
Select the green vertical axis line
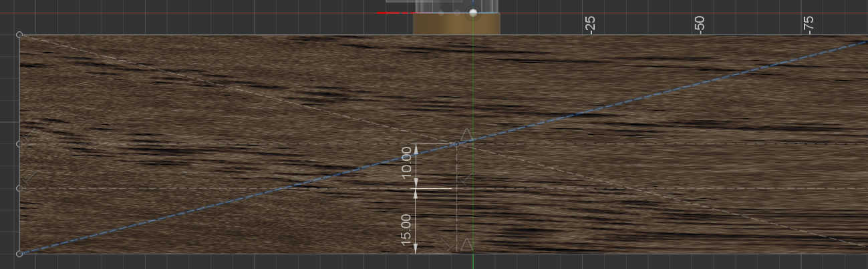point(473,200)
